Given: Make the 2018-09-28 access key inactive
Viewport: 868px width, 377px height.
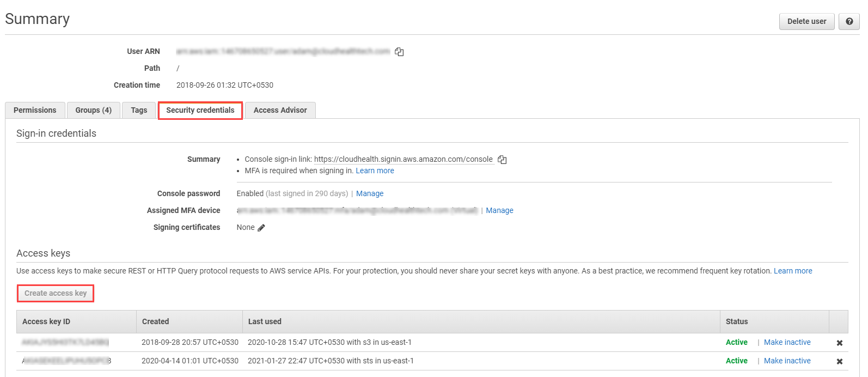Looking at the screenshot, I should [787, 342].
